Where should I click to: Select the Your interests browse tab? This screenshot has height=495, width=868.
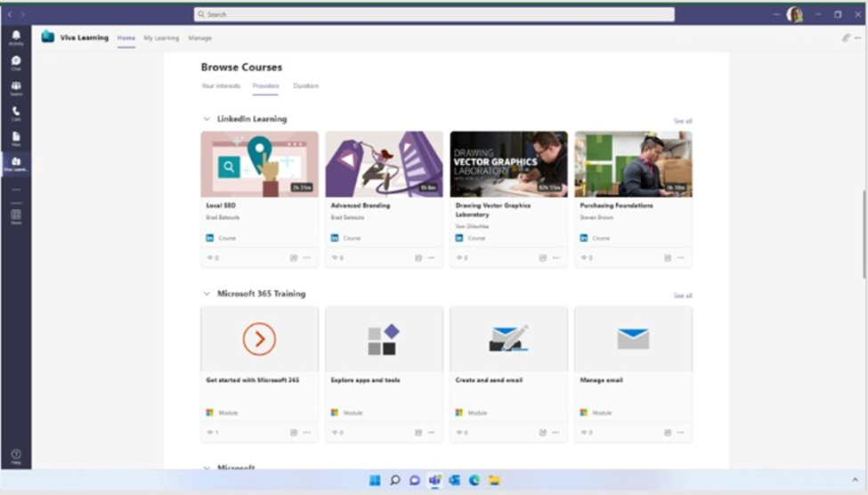coord(221,85)
